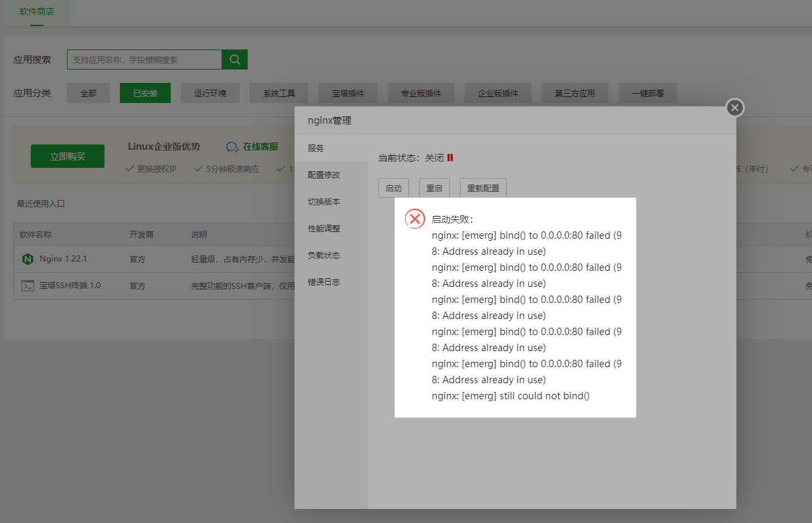This screenshot has width=812, height=523.
Task: Click the 开发商 column header
Action: pyautogui.click(x=141, y=235)
